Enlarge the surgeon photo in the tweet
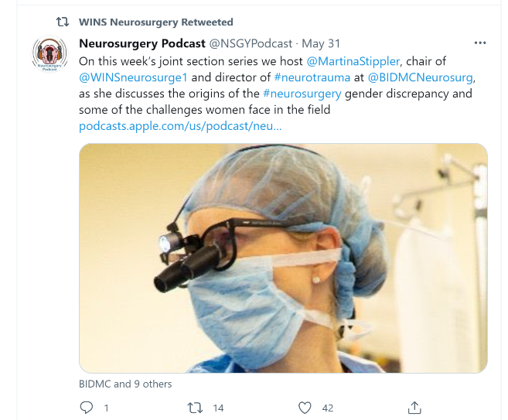Screen dimensions: 508x420 (x=283, y=258)
